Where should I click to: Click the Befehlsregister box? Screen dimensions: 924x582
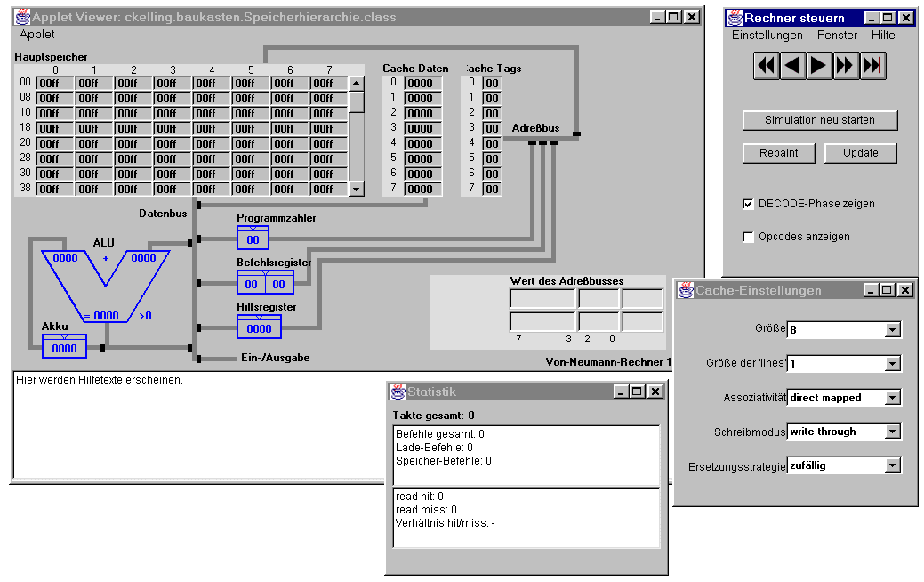[x=265, y=282]
